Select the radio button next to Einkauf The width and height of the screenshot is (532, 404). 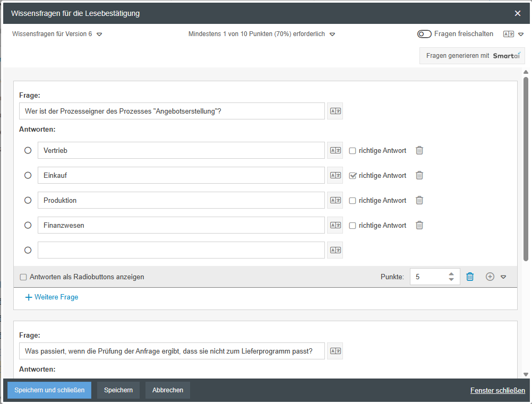[28, 175]
